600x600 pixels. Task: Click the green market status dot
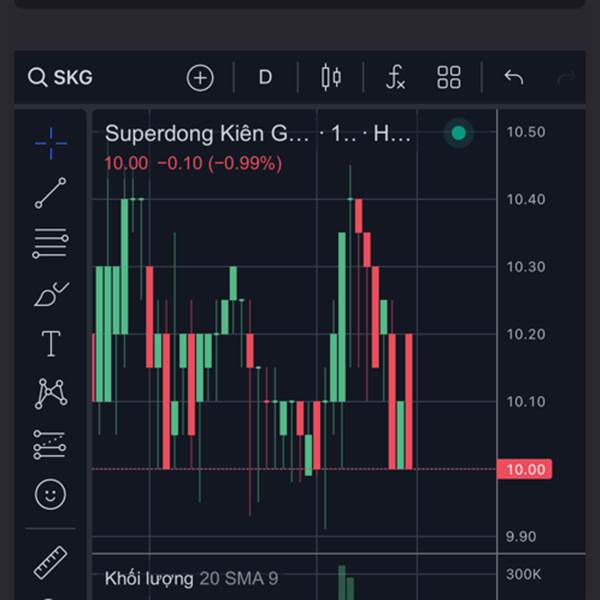pyautogui.click(x=458, y=133)
